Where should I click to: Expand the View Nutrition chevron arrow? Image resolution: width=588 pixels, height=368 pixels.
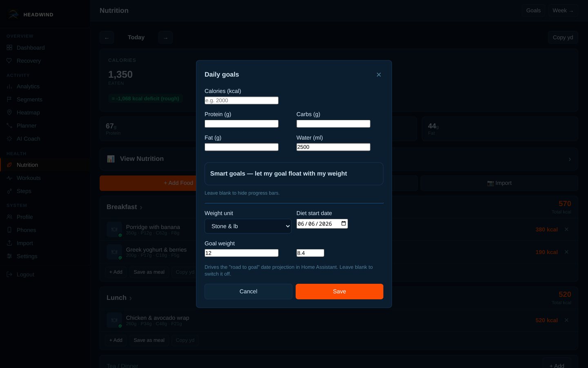point(570,159)
